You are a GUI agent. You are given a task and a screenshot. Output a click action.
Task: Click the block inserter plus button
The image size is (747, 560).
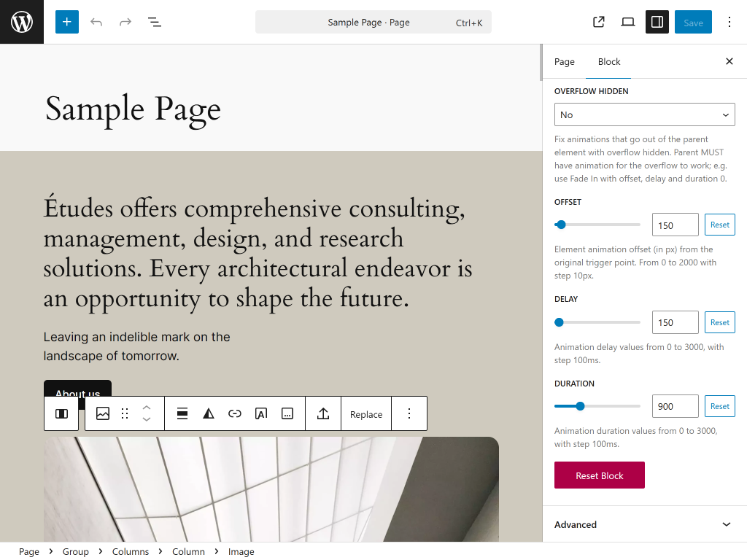pyautogui.click(x=66, y=22)
